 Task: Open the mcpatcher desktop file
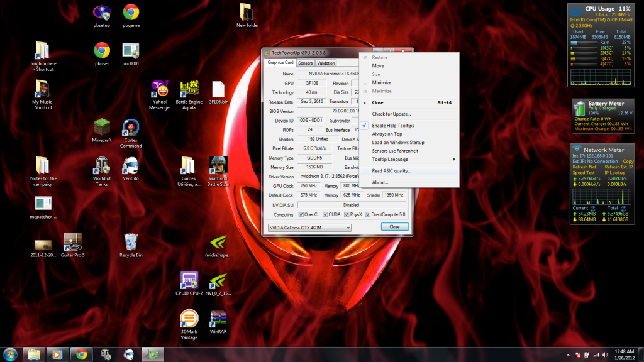pos(43,207)
